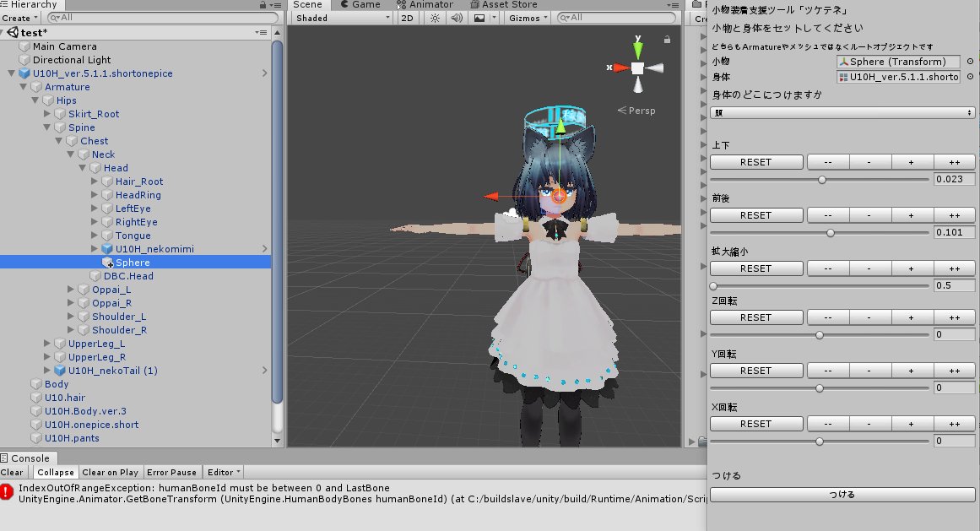Click the Hierarchy search field
Viewport: 980px width, 531px height.
(163, 18)
